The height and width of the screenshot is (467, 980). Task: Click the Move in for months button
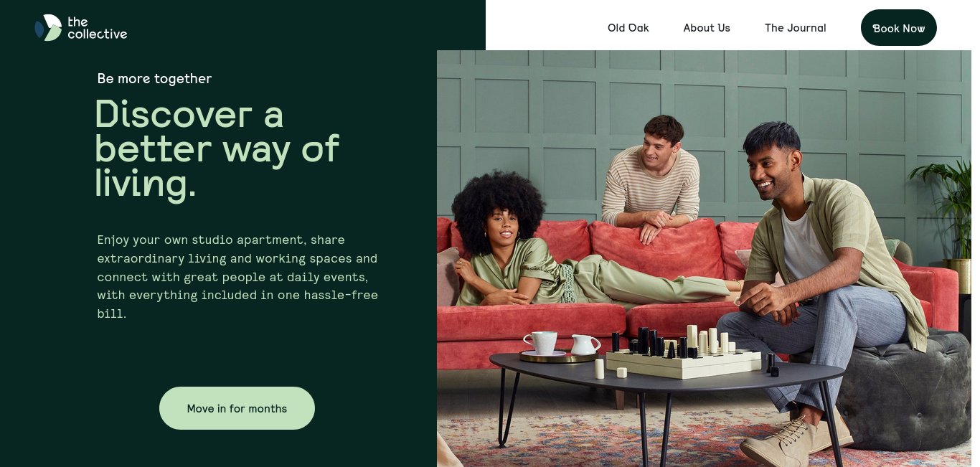click(237, 408)
